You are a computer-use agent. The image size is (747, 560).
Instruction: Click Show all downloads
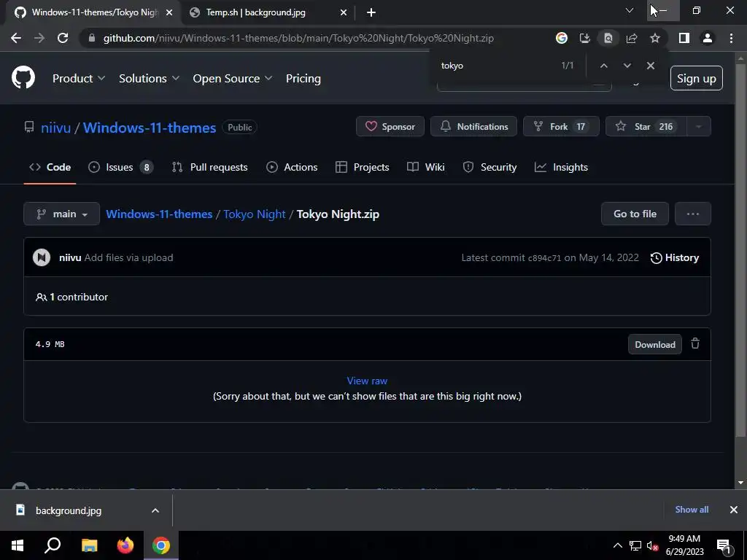click(692, 510)
